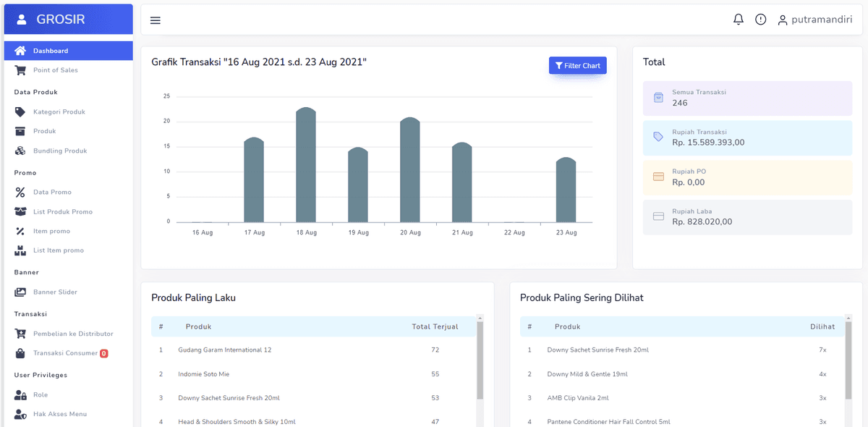Click the Bundling Produk icon
Viewport: 868px width, 427px height.
pos(20,151)
